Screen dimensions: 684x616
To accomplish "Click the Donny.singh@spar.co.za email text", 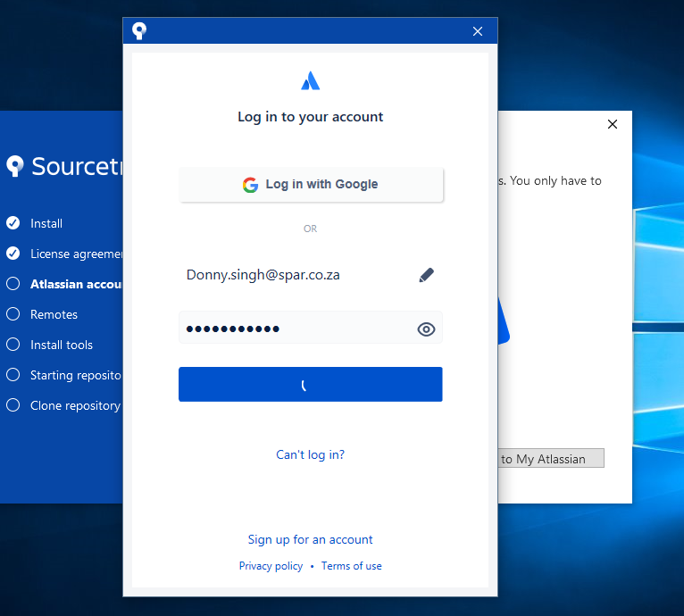I will point(263,275).
